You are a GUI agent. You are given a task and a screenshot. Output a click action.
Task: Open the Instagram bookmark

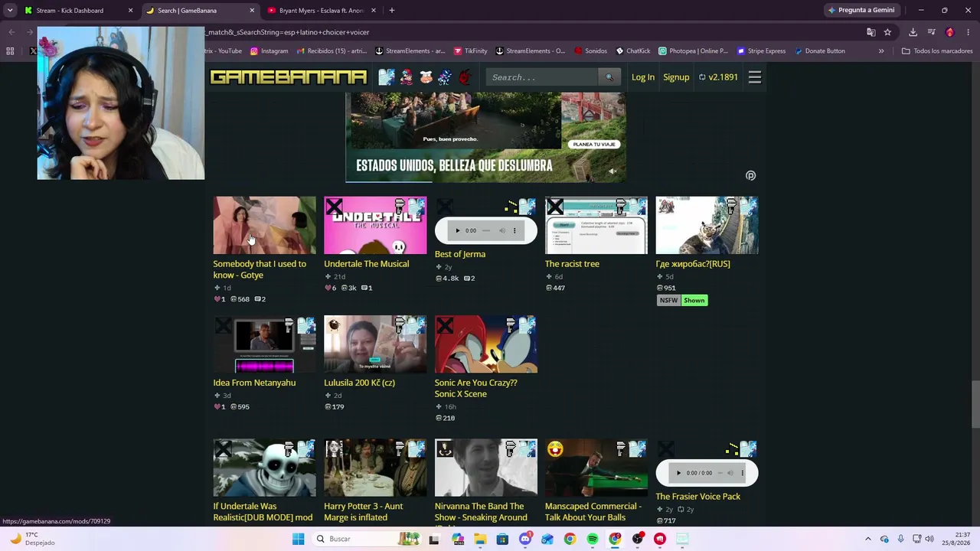[x=269, y=51]
